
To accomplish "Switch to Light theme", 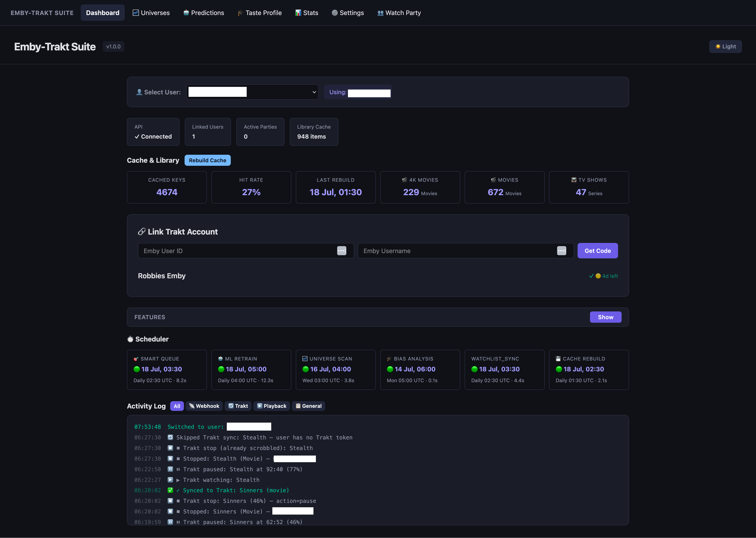I will 725,46.
